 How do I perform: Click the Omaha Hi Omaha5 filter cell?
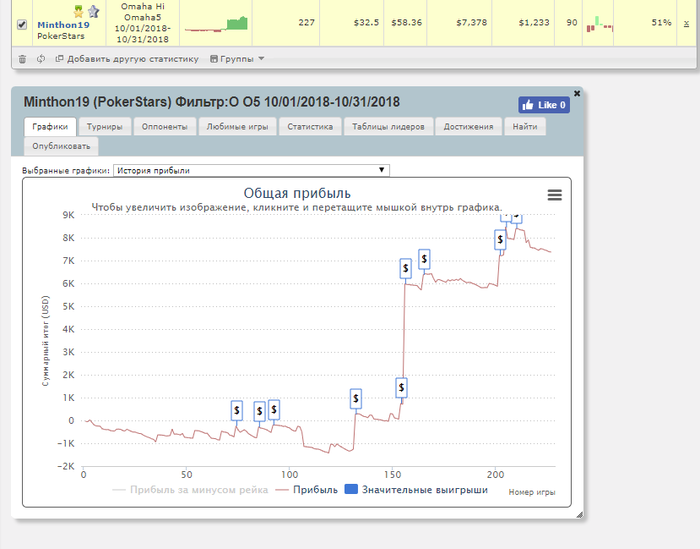[142, 23]
